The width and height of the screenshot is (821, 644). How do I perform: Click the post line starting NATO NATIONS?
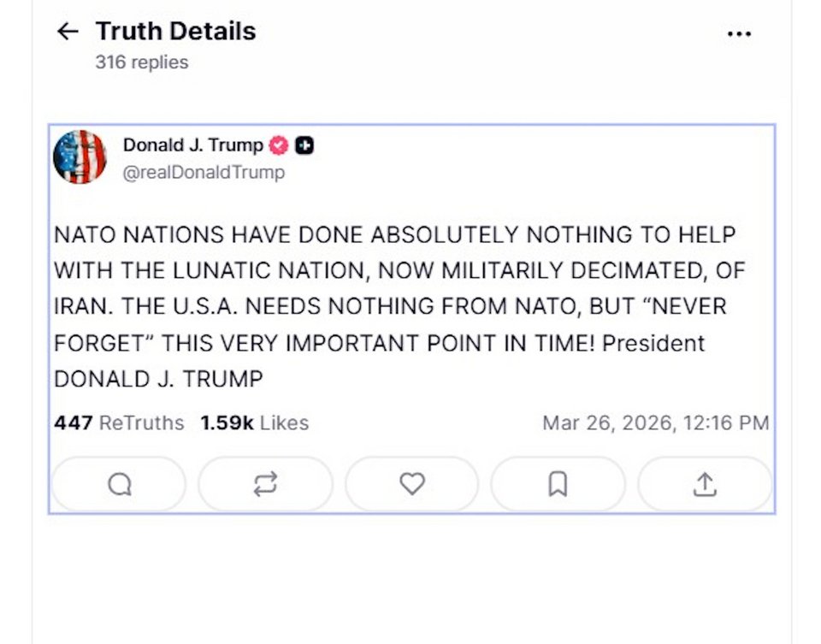click(394, 233)
